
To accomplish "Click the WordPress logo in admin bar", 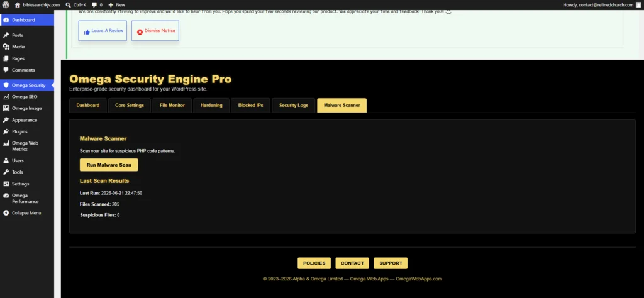I will coord(6,5).
